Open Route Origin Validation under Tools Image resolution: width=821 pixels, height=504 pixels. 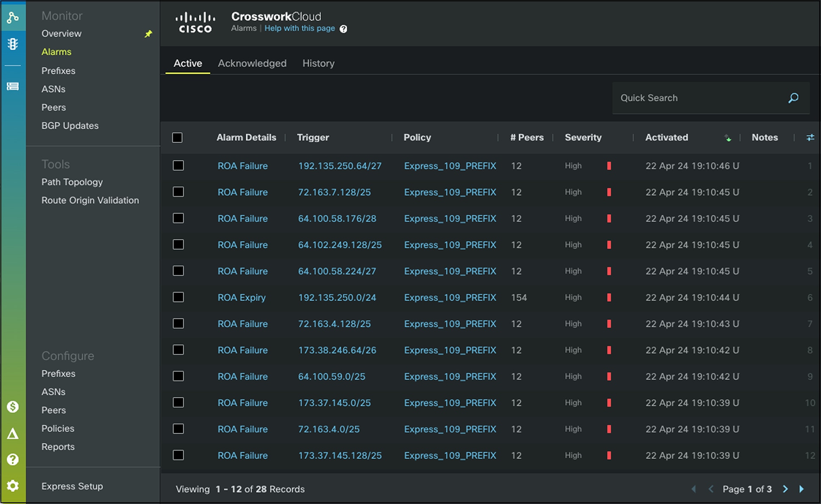[x=90, y=200]
